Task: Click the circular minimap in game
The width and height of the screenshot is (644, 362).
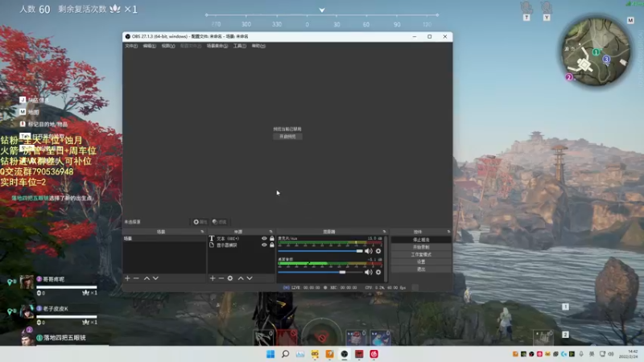Action: point(596,51)
